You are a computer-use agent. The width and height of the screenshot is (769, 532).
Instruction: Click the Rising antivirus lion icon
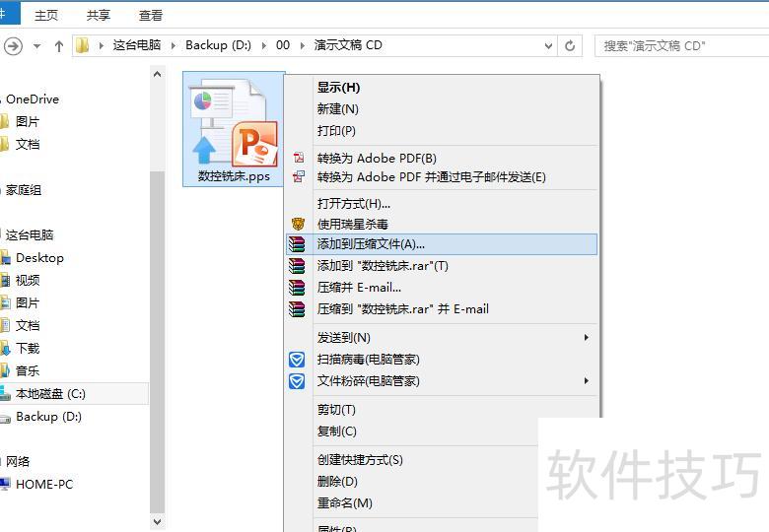point(298,224)
